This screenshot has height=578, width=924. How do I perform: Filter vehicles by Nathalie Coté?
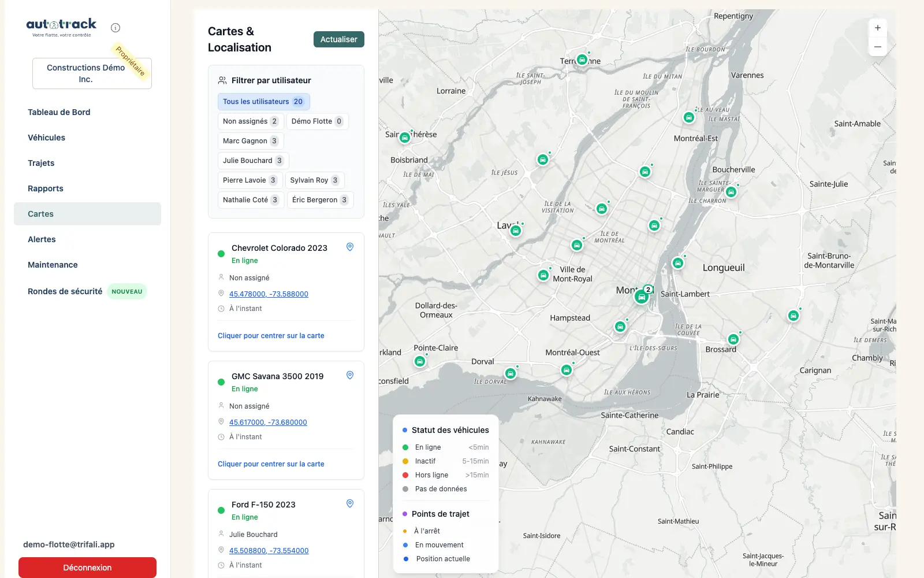coord(251,200)
